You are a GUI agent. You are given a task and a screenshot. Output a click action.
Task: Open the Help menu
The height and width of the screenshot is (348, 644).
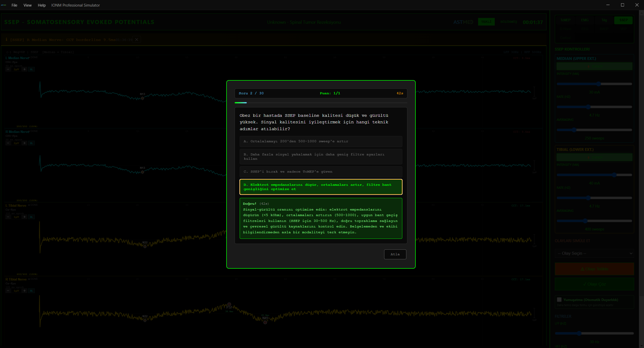coord(42,5)
